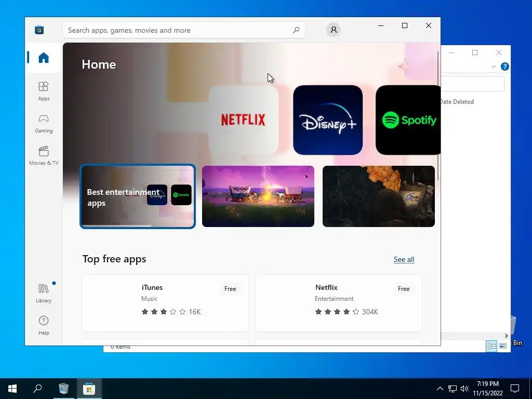Click See all for Top free apps

(x=404, y=259)
